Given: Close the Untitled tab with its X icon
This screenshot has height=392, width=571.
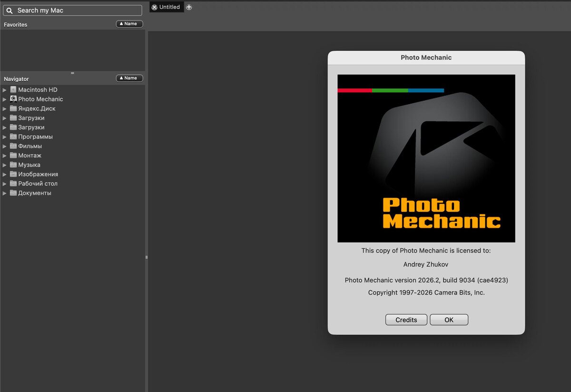Looking at the screenshot, I should click(154, 7).
